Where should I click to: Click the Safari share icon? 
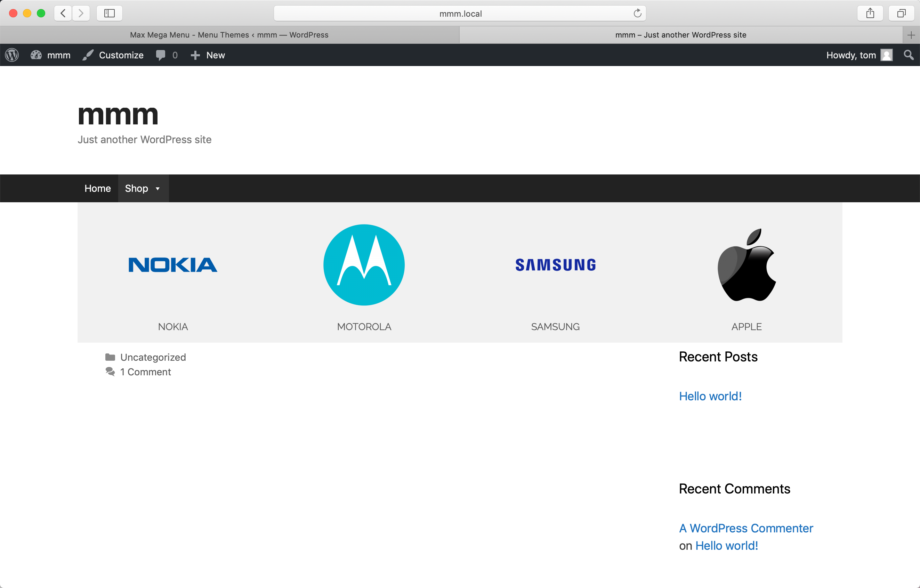pos(870,13)
